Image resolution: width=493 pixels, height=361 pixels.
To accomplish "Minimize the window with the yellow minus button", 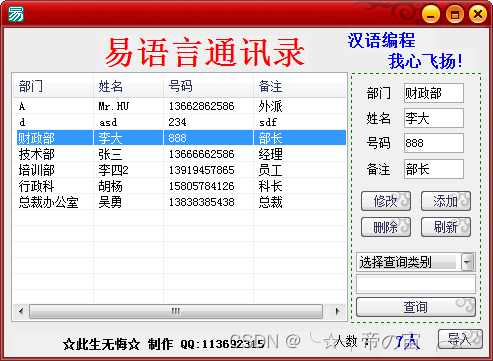I will coord(431,15).
